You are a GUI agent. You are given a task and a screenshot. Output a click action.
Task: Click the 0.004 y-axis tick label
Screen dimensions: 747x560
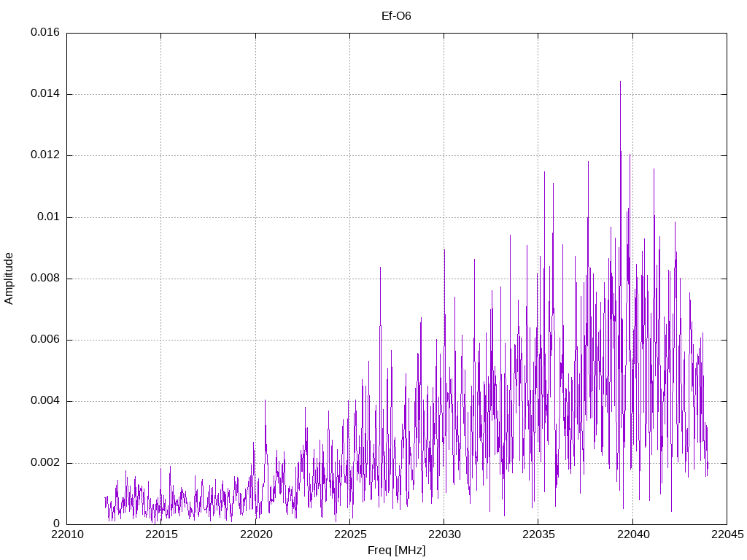tap(45, 402)
